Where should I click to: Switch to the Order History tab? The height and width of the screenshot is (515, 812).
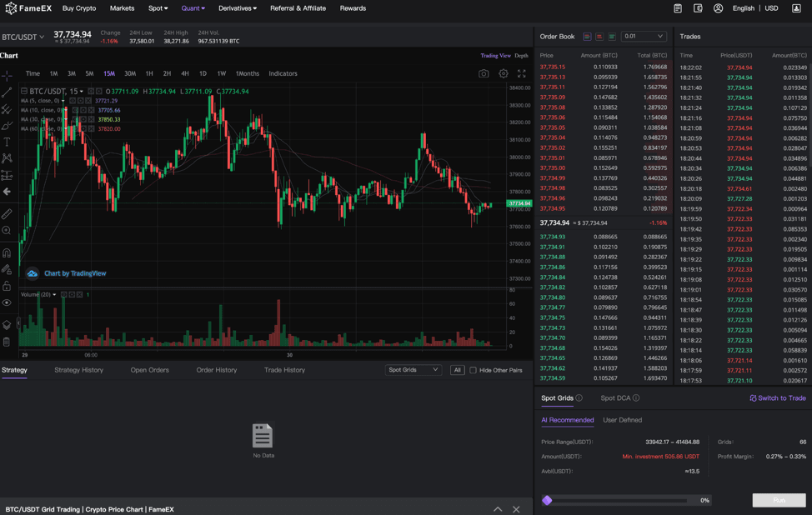tap(217, 370)
